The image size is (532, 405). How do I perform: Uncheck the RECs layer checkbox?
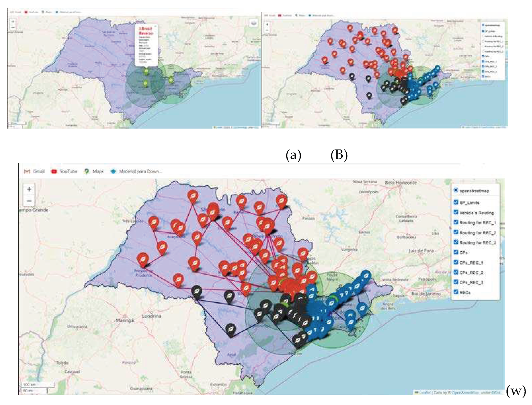[x=456, y=292]
